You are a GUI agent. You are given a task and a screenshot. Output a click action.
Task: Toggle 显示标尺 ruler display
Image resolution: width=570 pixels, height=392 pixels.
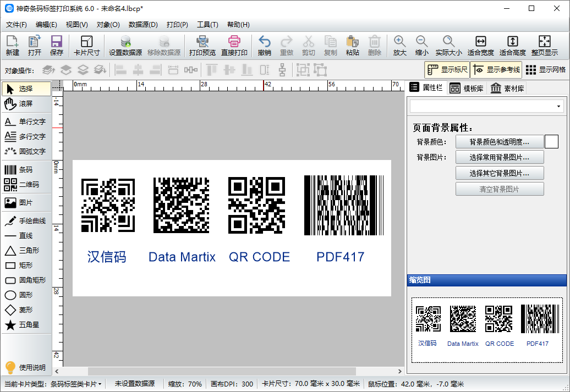click(x=447, y=70)
